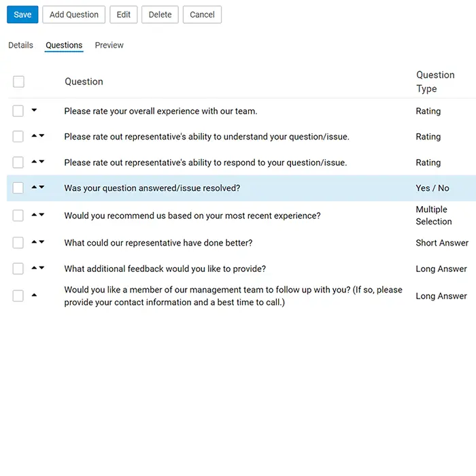Move 'management team follow up' question up
Screen dimensions: 476x476
(x=34, y=294)
